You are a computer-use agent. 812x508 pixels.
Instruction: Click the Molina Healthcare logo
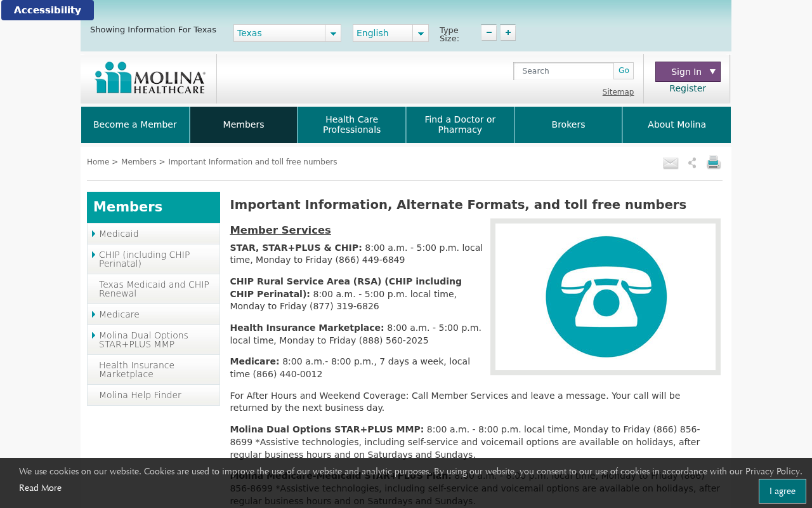[x=150, y=78]
